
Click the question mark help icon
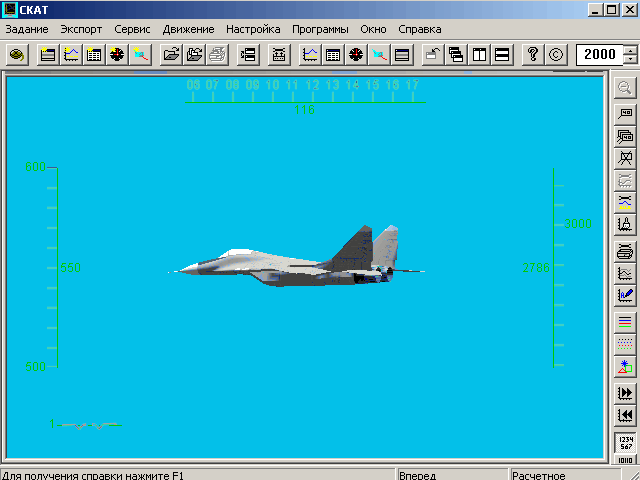coord(533,54)
